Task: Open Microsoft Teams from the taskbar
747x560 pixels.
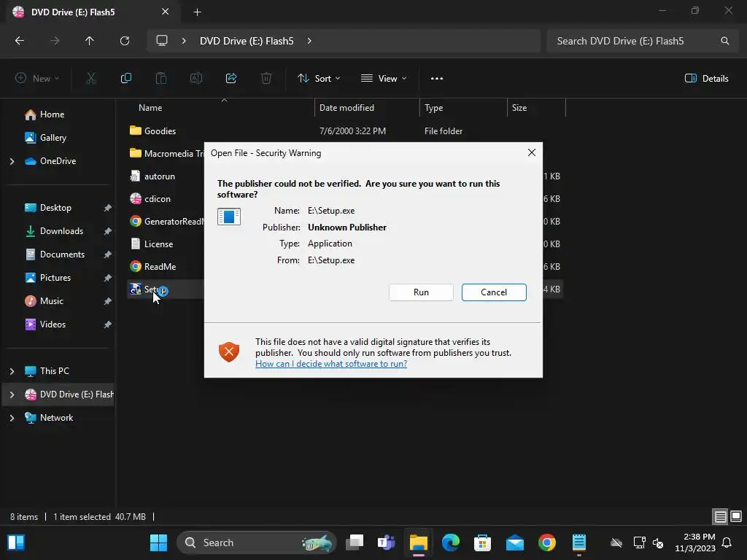Action: 387,542
